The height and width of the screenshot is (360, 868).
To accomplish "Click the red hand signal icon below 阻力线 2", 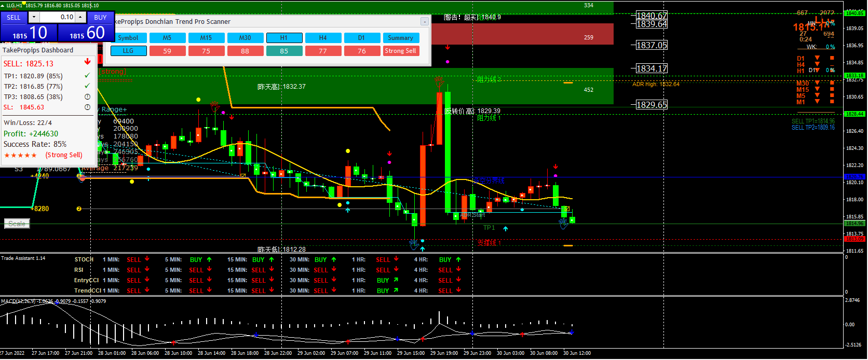I will pyautogui.click(x=439, y=81).
